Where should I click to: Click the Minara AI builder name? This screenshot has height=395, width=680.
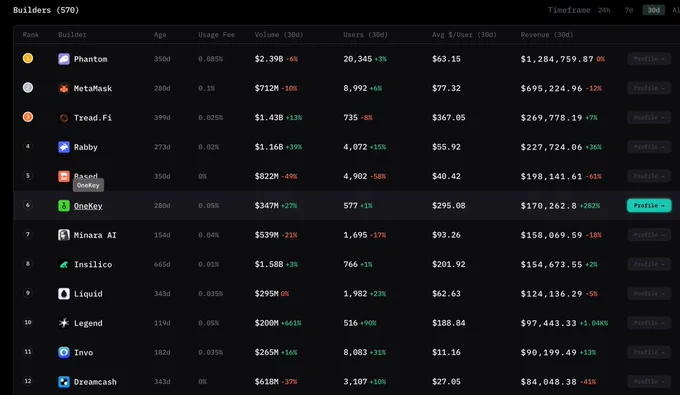click(x=95, y=235)
